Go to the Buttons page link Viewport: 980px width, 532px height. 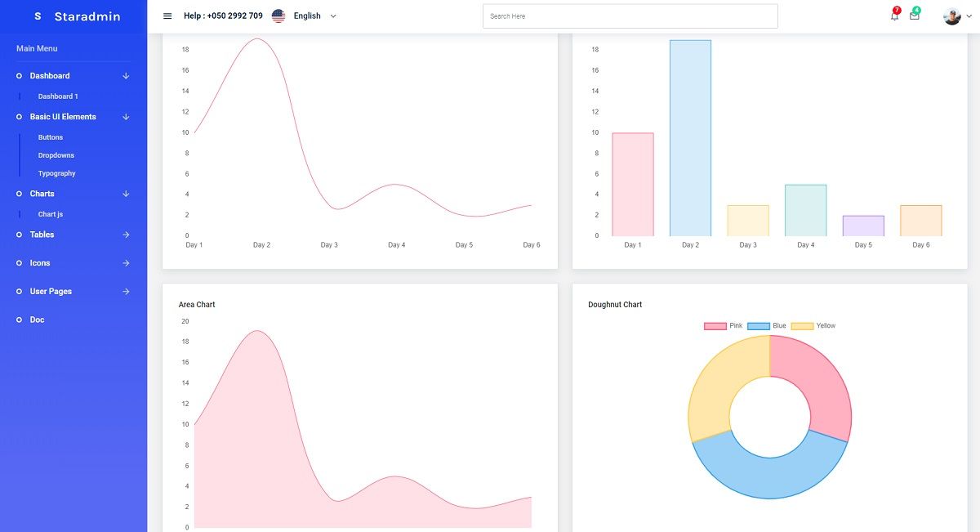click(x=51, y=137)
